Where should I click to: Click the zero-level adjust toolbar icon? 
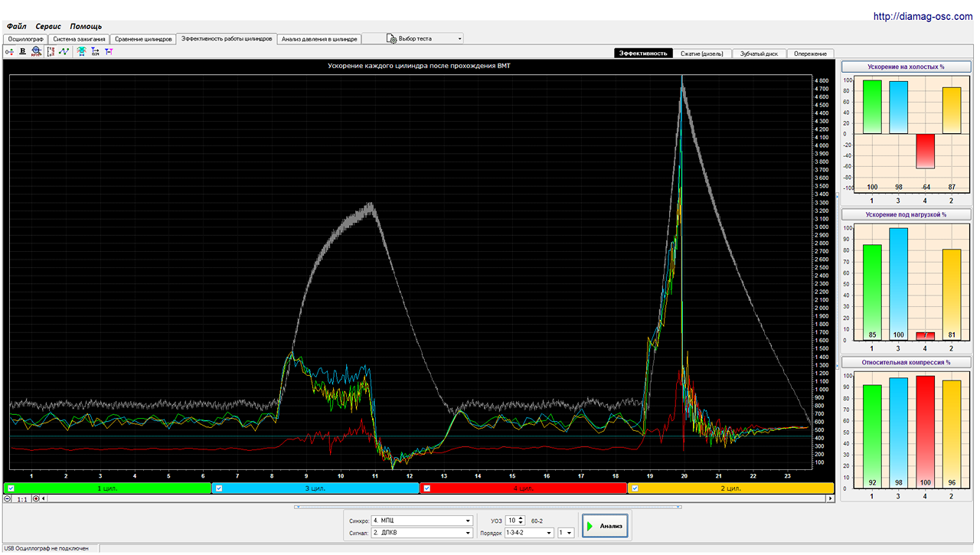tap(10, 52)
